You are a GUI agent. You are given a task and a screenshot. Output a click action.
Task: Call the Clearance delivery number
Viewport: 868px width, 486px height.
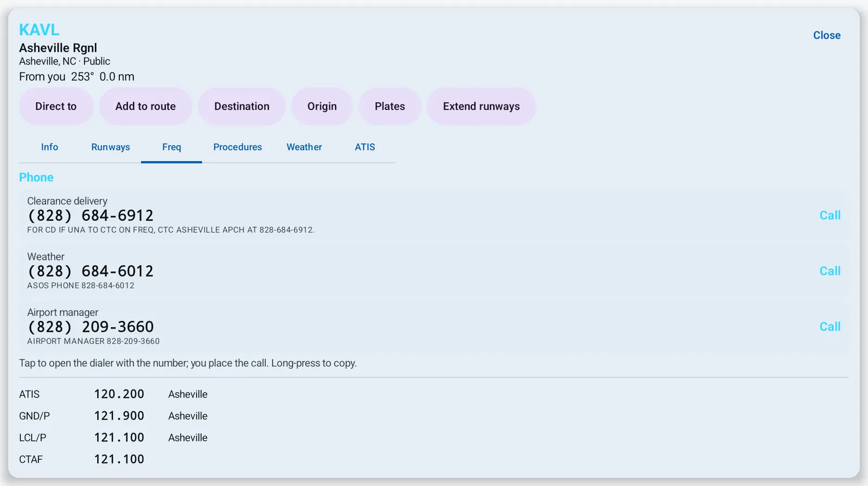coord(830,216)
